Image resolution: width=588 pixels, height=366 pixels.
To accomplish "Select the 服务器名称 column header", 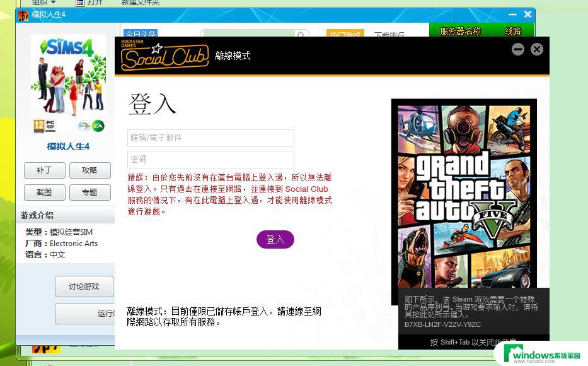I will pos(461,31).
